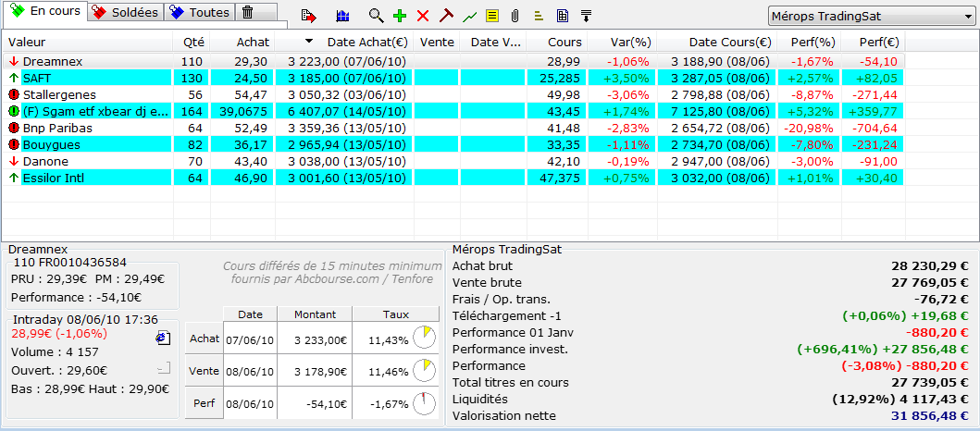Click the olive horizontal bars icon

539,17
